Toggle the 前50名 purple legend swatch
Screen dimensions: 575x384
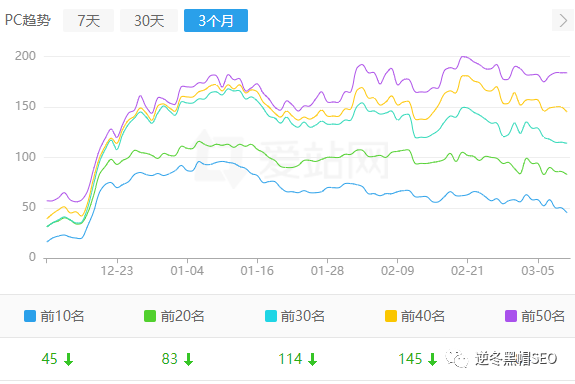tap(511, 316)
